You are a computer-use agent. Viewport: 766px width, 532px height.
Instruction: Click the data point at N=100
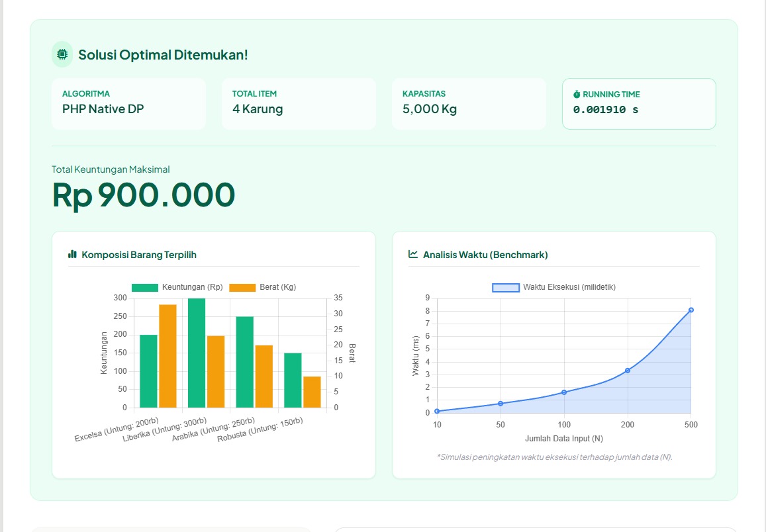[564, 392]
